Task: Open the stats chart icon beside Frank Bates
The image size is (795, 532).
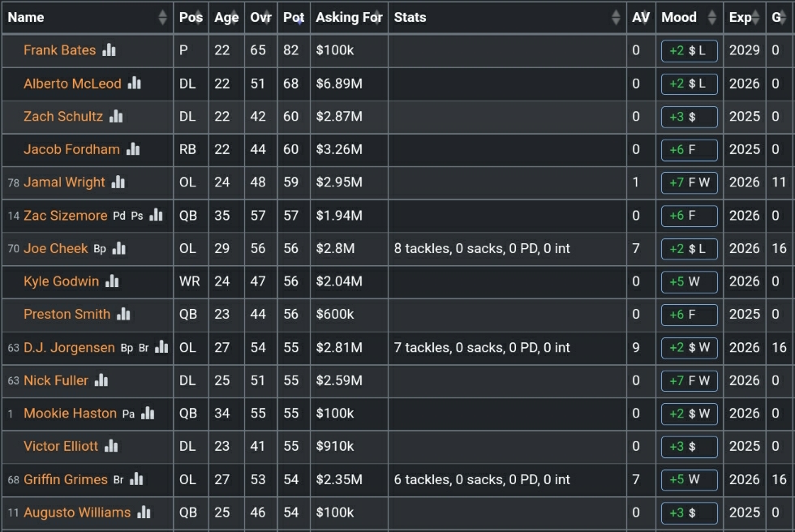Action: pyautogui.click(x=110, y=50)
